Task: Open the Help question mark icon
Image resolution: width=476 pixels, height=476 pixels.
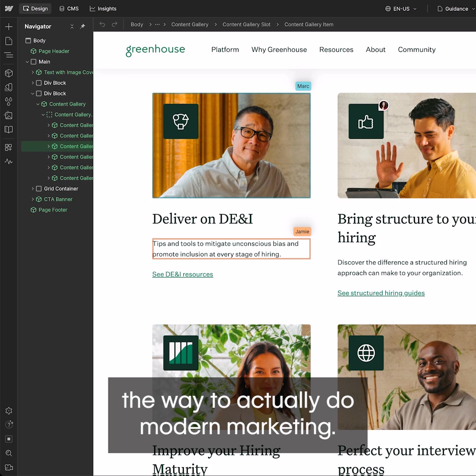Action: [9, 424]
